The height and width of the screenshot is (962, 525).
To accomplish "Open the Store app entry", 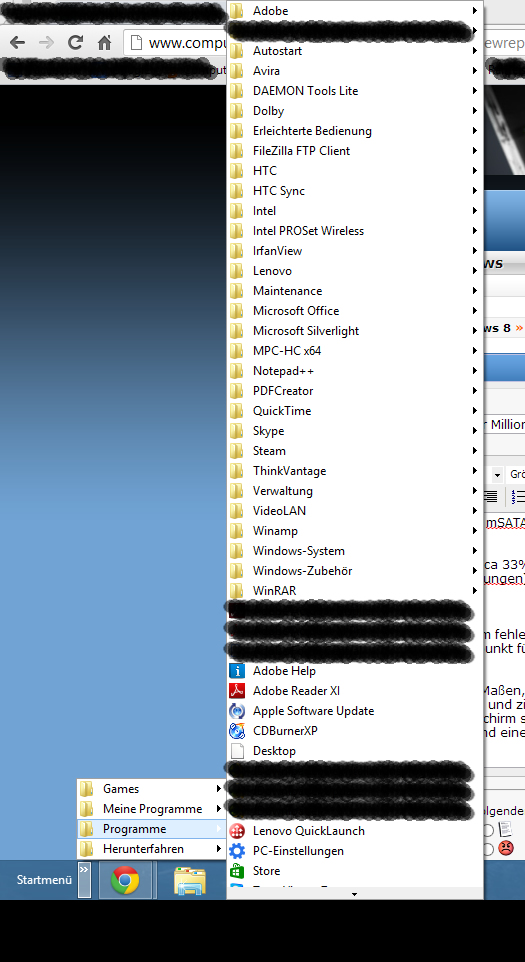I will tap(355, 871).
